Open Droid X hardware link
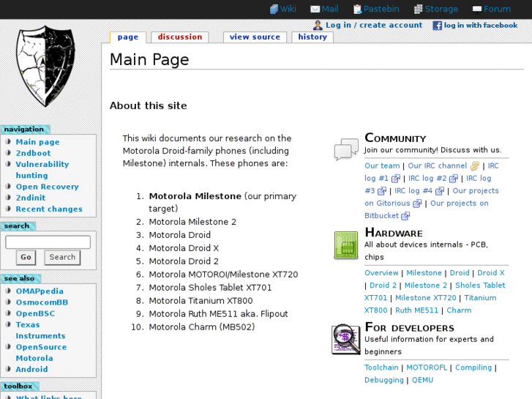This screenshot has height=399, width=532. (490, 273)
